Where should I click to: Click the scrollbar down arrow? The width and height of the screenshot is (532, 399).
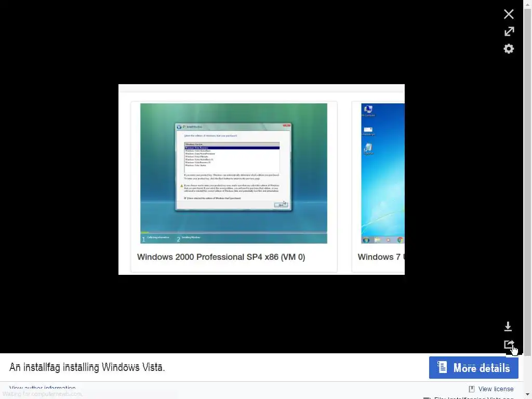528,395
